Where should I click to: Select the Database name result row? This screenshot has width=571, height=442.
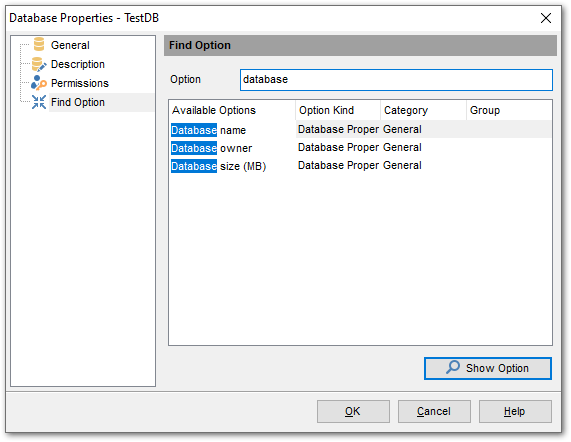(361, 130)
